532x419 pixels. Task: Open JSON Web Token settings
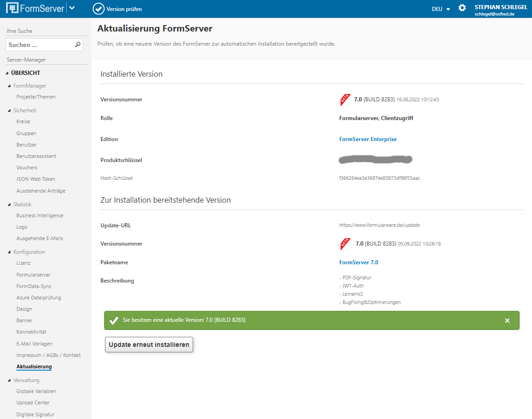tap(36, 179)
